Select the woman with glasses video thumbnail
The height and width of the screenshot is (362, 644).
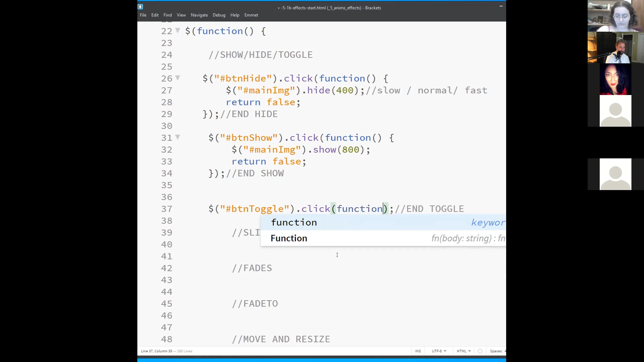tap(616, 16)
